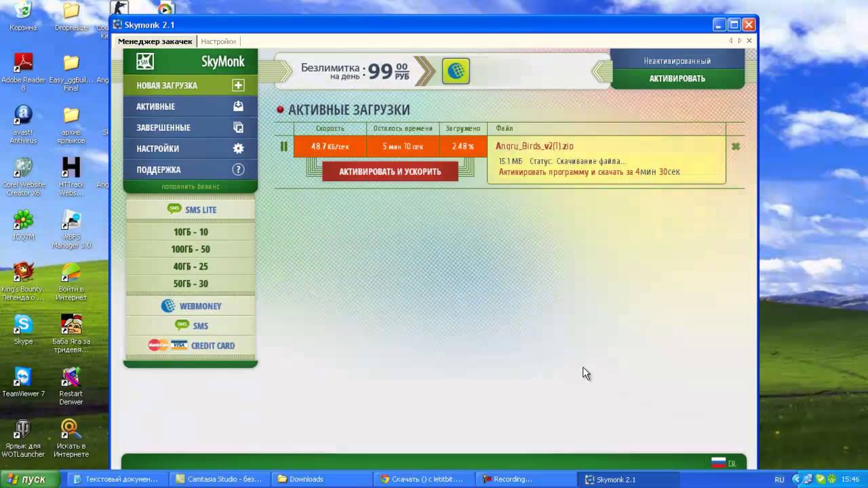
Task: Click Активировать и ускорить red button
Action: click(390, 171)
